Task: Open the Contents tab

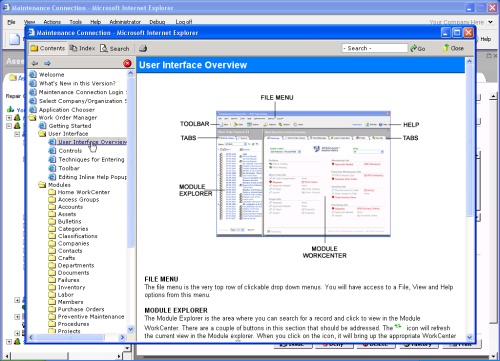Action: coord(48,48)
